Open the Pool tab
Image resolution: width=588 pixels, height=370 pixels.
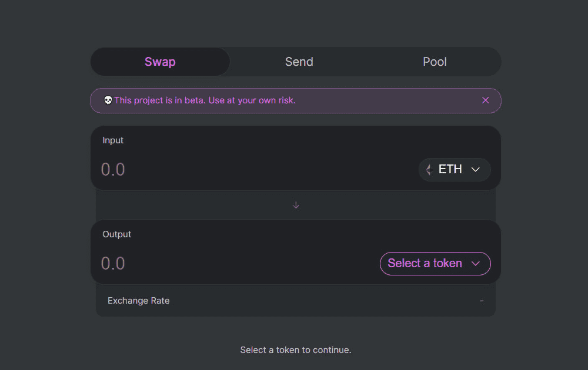pyautogui.click(x=435, y=62)
